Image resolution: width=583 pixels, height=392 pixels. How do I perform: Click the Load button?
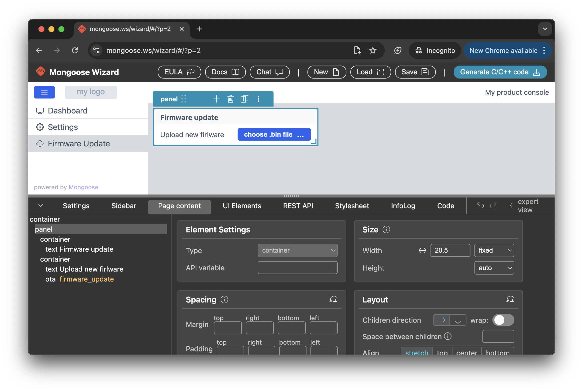tap(370, 72)
